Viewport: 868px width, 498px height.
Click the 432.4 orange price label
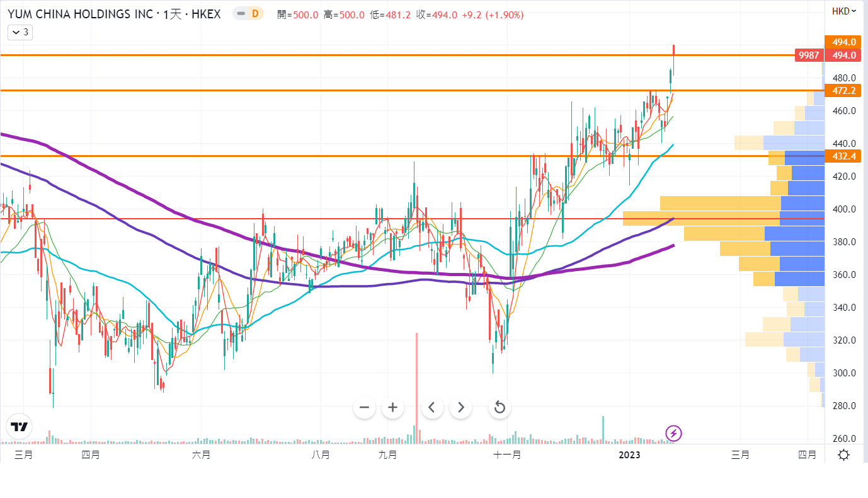tap(843, 156)
